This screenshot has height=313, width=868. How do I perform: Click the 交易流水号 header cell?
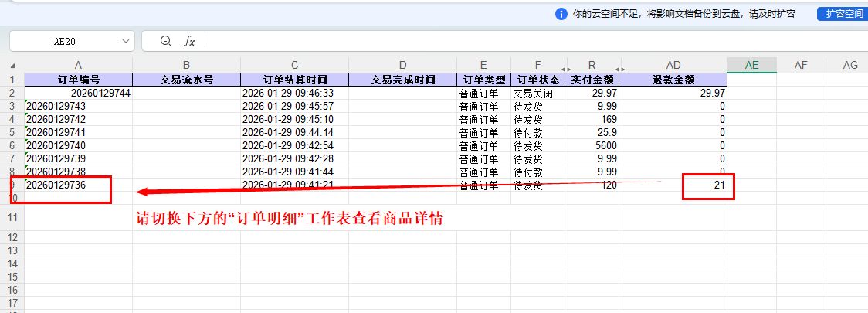tap(187, 80)
